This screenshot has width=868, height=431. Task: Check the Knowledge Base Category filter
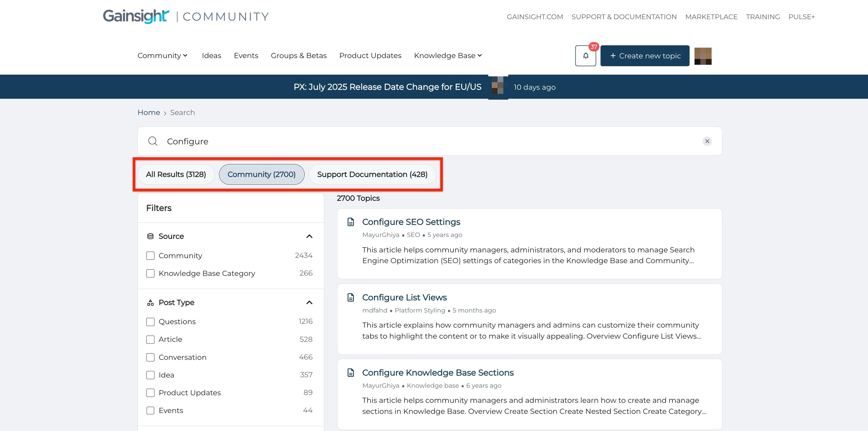click(x=150, y=273)
